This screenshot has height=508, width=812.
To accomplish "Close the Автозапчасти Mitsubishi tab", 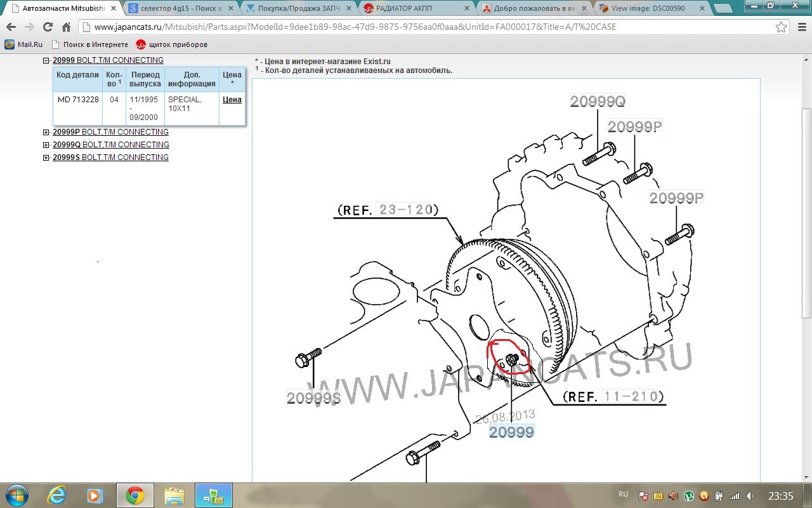I will coord(114,8).
